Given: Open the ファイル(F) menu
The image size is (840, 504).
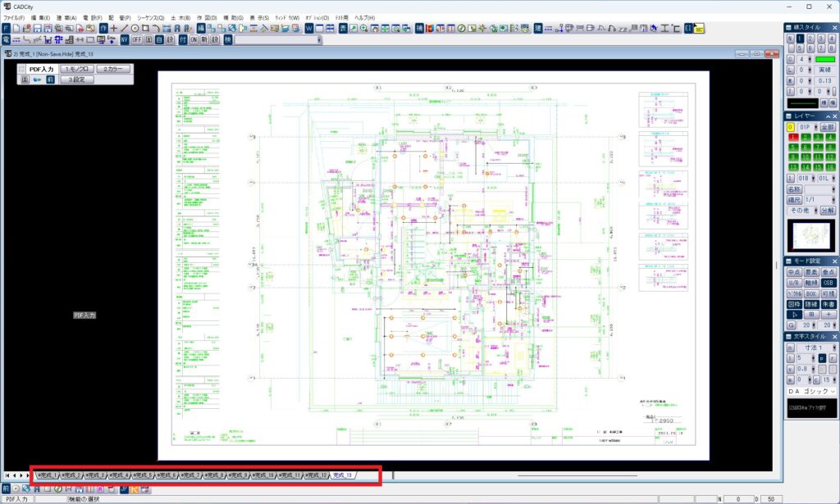Looking at the screenshot, I should 14,18.
